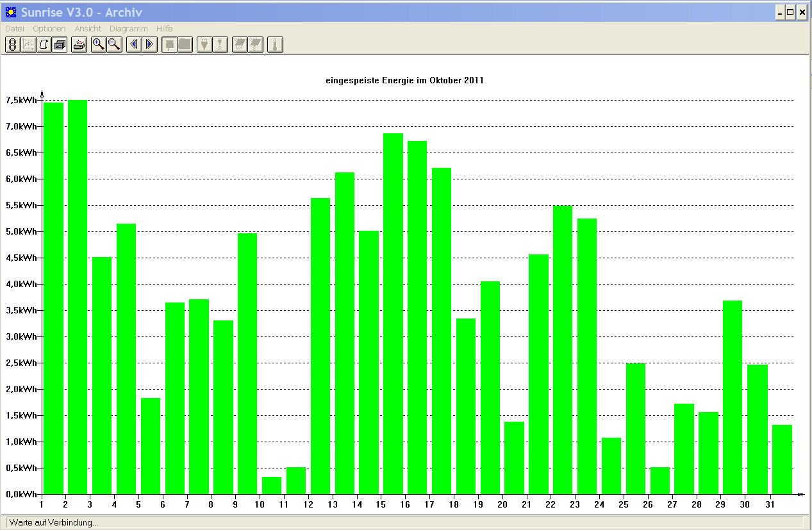812x530 pixels.
Task: Click the '6,5kWh' axis label
Action: tap(22, 153)
